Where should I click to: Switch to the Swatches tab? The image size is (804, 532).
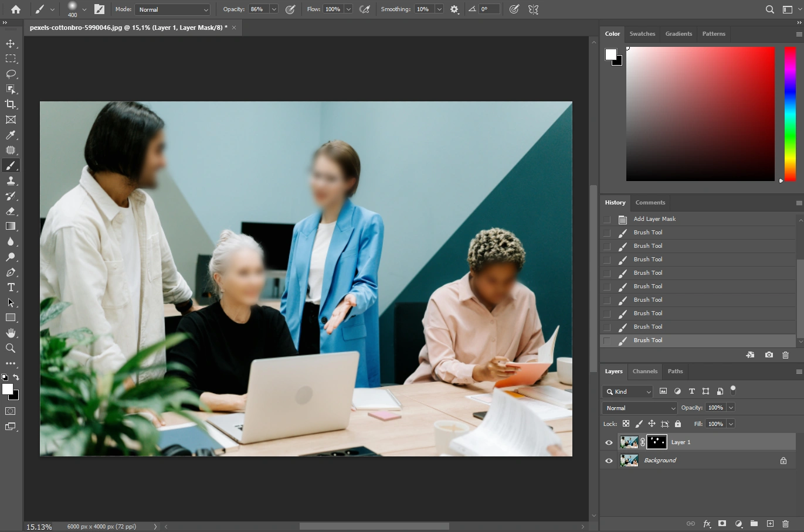(642, 34)
